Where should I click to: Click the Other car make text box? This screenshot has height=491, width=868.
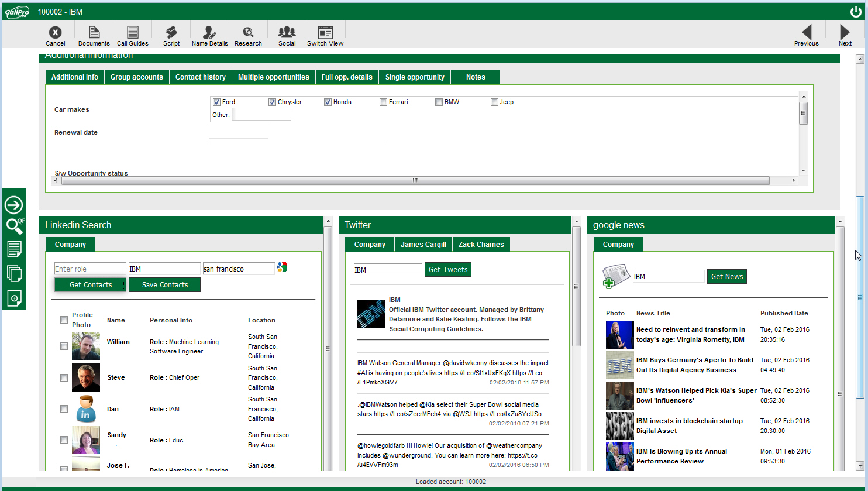click(261, 115)
